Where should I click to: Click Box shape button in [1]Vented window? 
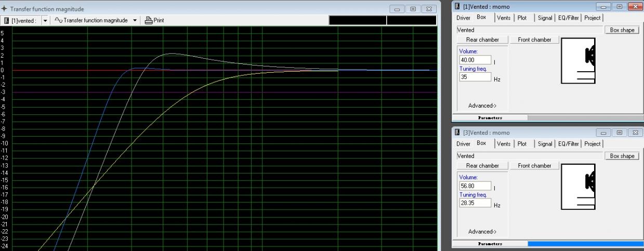click(622, 30)
